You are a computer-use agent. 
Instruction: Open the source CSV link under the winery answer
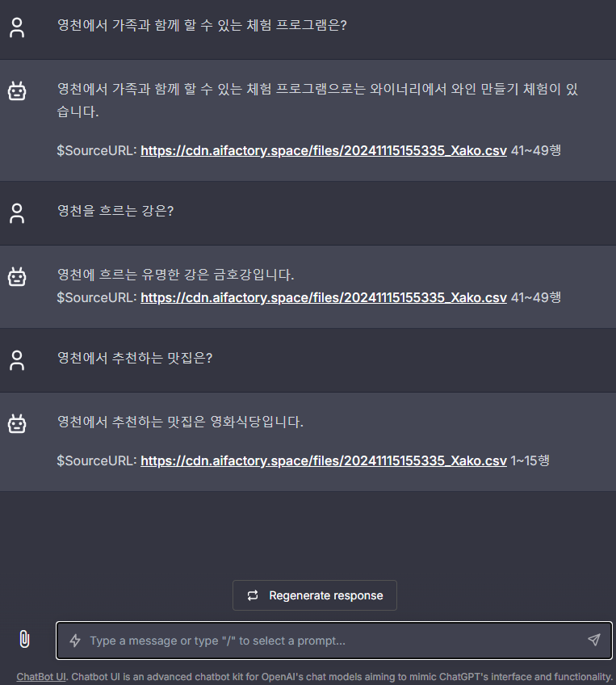[324, 151]
